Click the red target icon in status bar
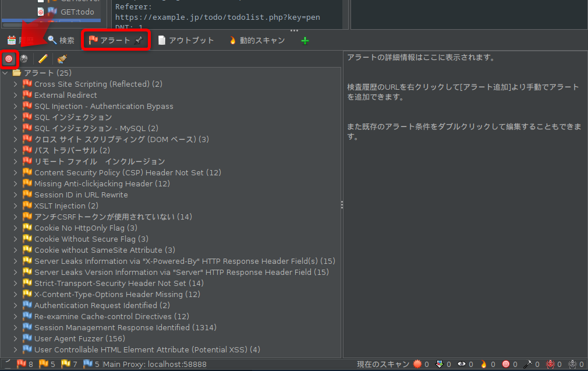The height and width of the screenshot is (371, 588). click(x=506, y=364)
